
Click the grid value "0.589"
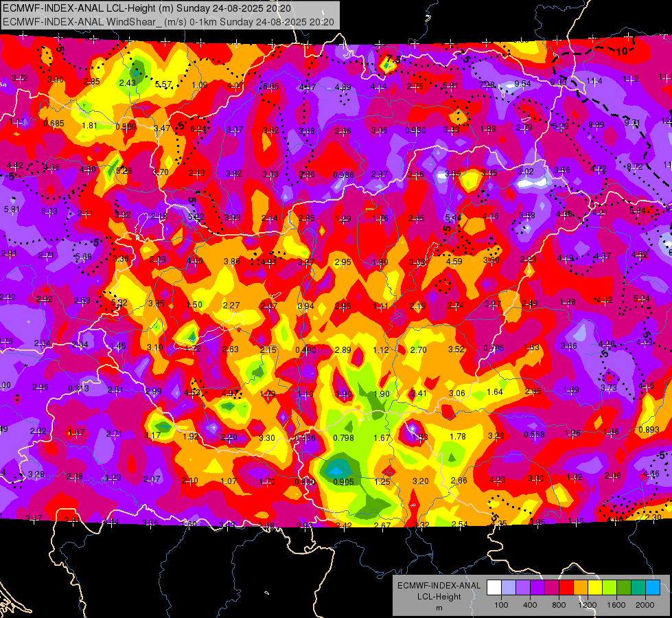[x=126, y=127]
